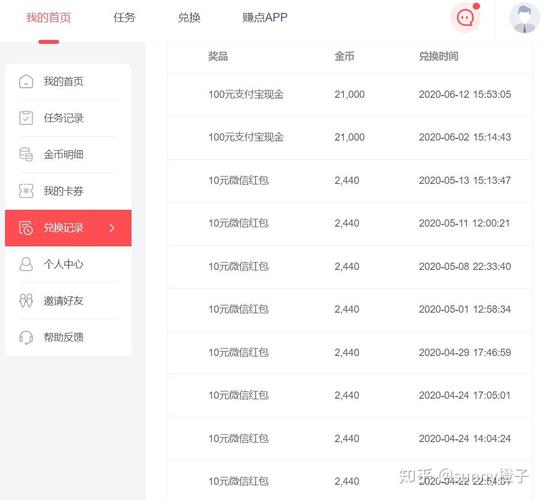Image resolution: width=543 pixels, height=500 pixels.
Task: Click timestamp 2020-04-24 17:05:01
Action: (465, 395)
